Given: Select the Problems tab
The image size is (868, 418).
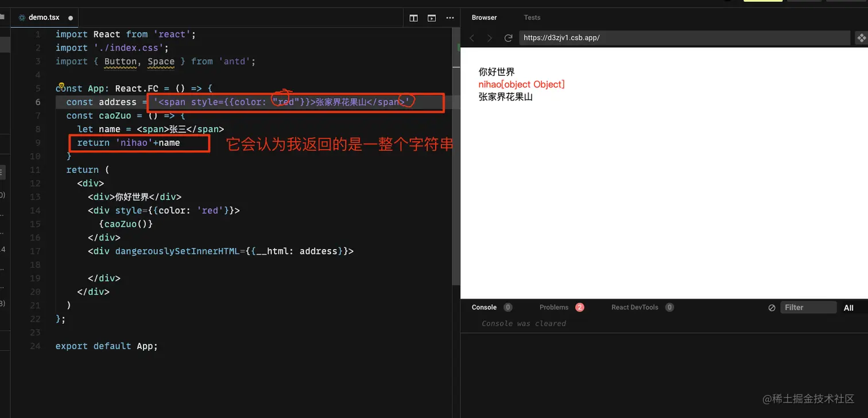Looking at the screenshot, I should coord(554,307).
